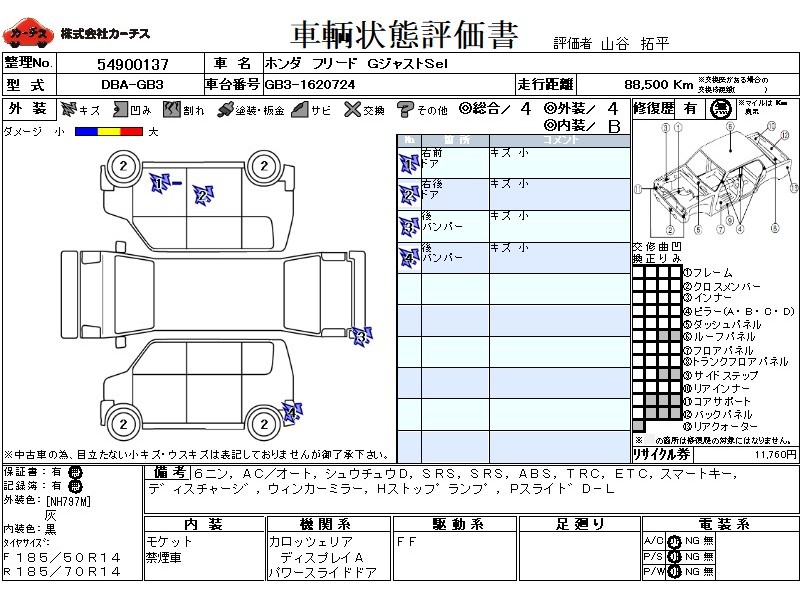
Task: Click the サビ rust legend icon
Action: tap(298, 109)
